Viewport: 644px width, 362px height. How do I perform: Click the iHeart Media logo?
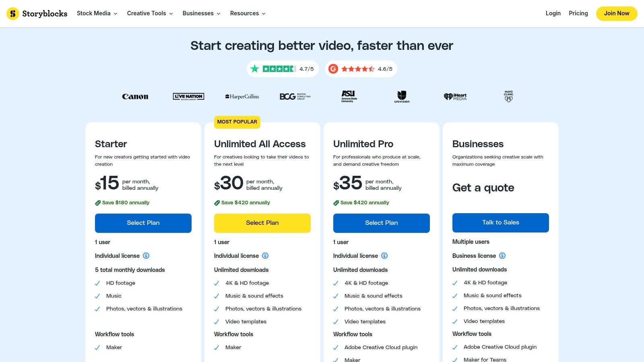(455, 97)
